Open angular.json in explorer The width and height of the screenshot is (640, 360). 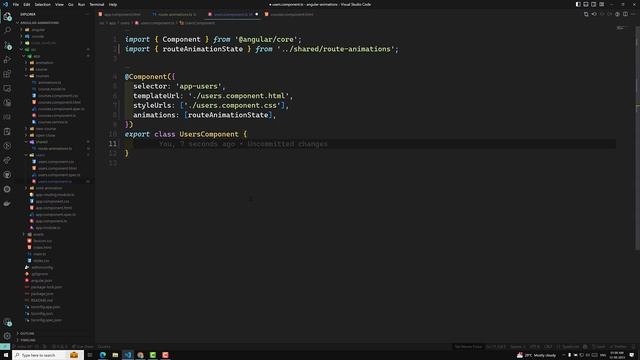tap(41, 280)
